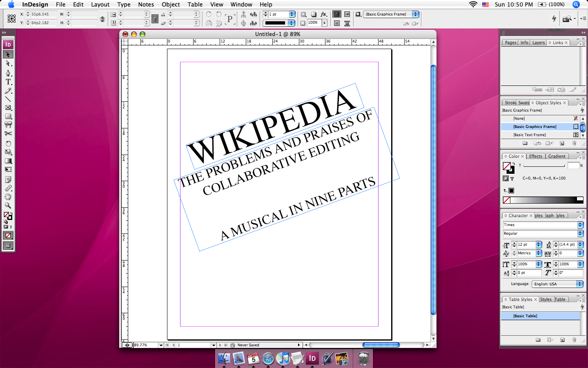This screenshot has height=368, width=588.
Task: Open the stroke weight 1 pt dropdown
Action: 292,14
